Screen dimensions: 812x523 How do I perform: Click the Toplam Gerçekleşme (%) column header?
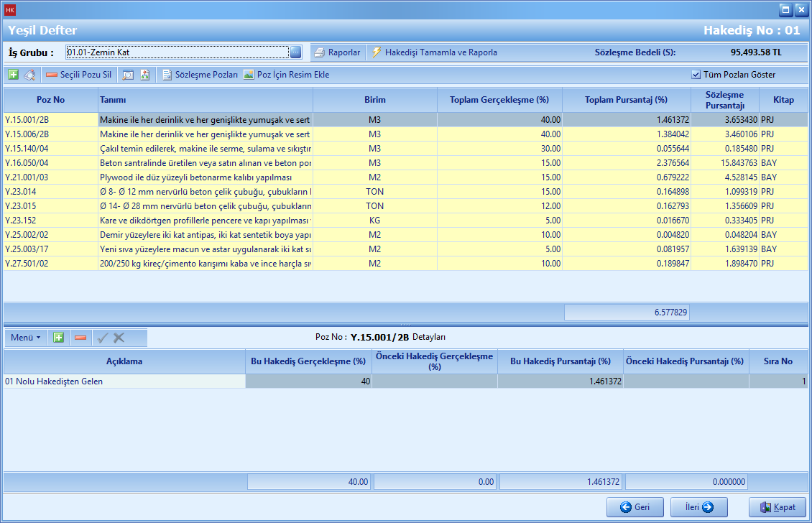pos(499,100)
